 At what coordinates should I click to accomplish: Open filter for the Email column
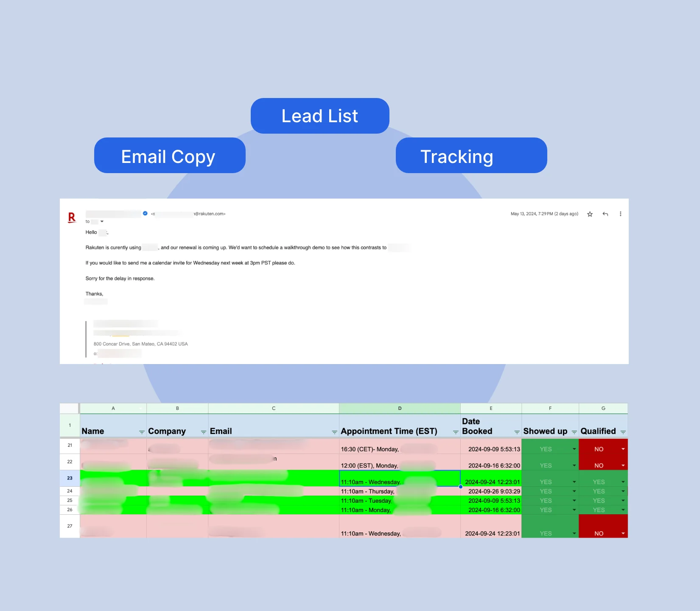click(x=334, y=432)
